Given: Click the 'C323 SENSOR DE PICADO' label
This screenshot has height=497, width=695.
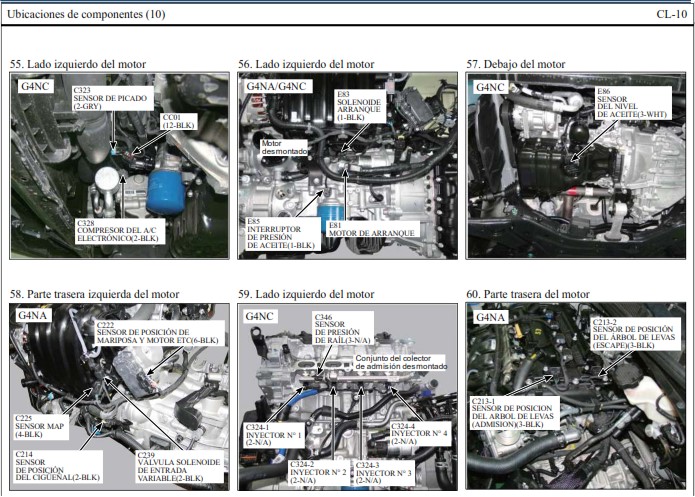Looking at the screenshot, I should (113, 98).
